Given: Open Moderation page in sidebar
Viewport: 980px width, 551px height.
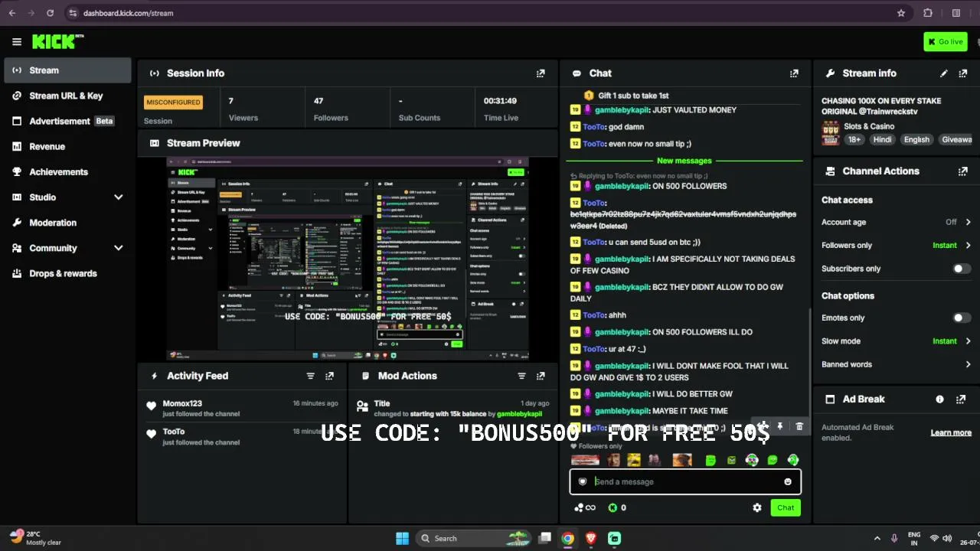Looking at the screenshot, I should coord(67,223).
